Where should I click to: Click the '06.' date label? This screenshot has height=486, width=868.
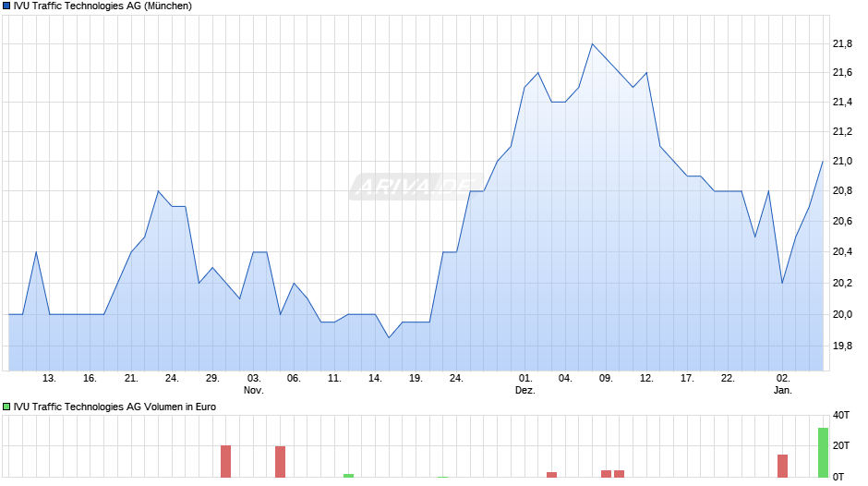pos(294,379)
